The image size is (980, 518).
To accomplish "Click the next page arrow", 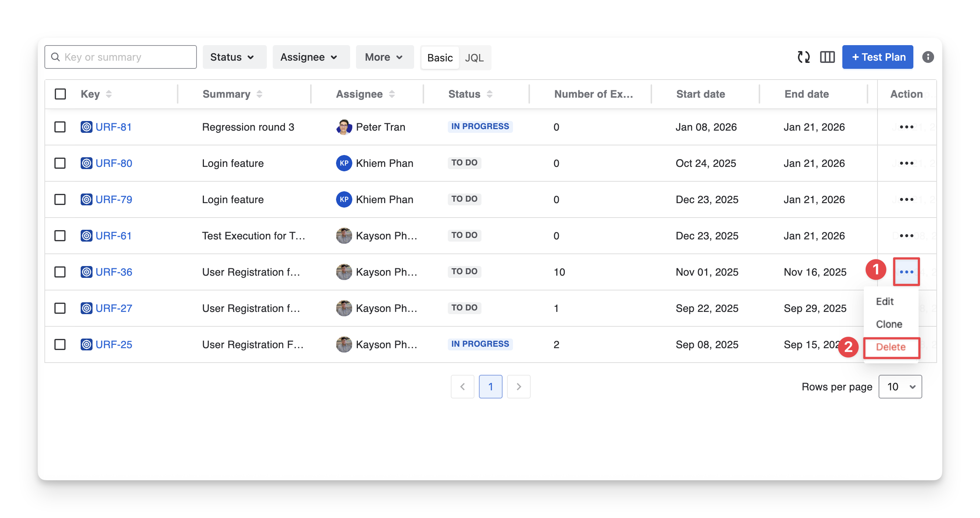I will click(x=518, y=386).
